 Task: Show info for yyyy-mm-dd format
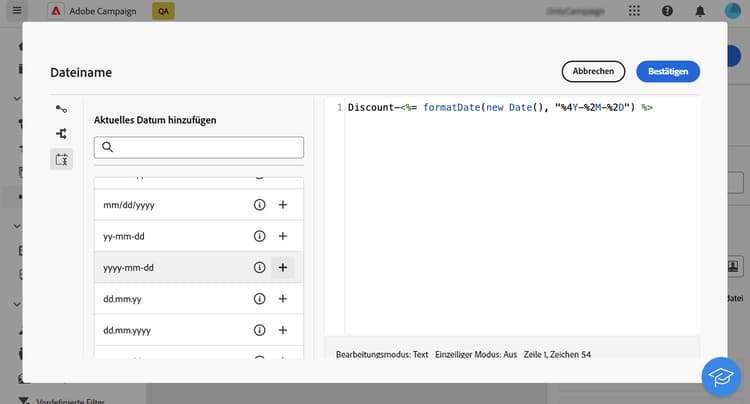259,267
